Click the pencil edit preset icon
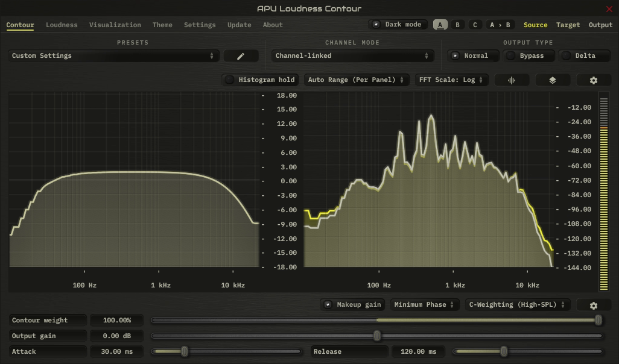 (241, 56)
